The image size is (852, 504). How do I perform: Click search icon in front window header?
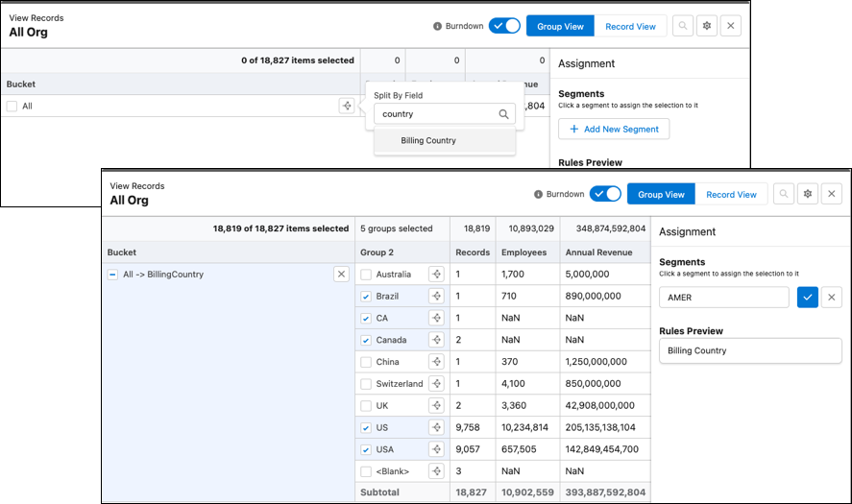[784, 194]
